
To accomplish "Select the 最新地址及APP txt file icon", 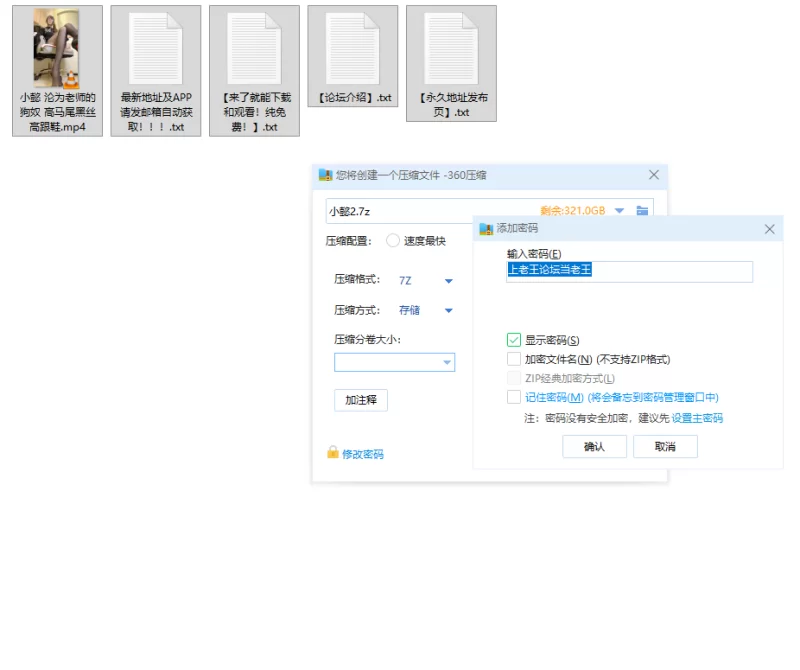I will (156, 48).
